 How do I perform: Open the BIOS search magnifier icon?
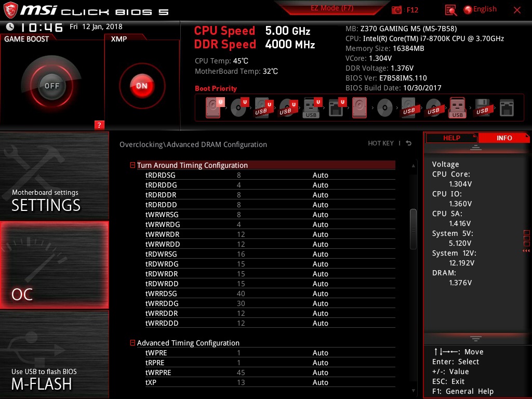450,10
